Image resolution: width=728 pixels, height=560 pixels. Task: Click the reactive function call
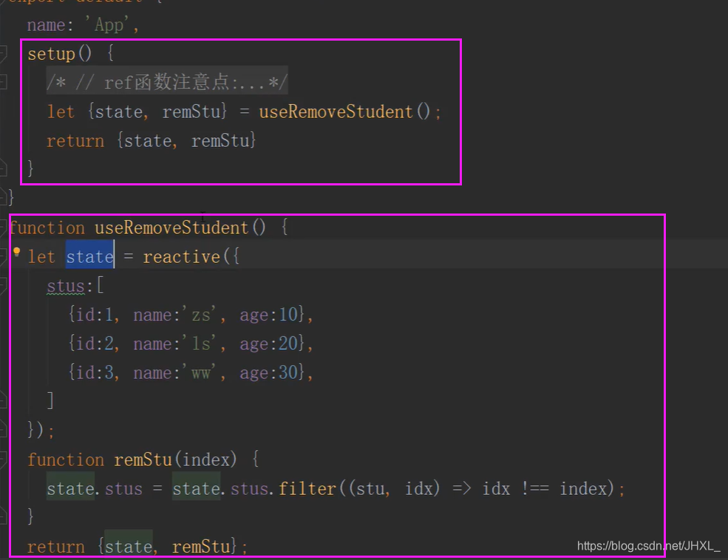(x=181, y=256)
